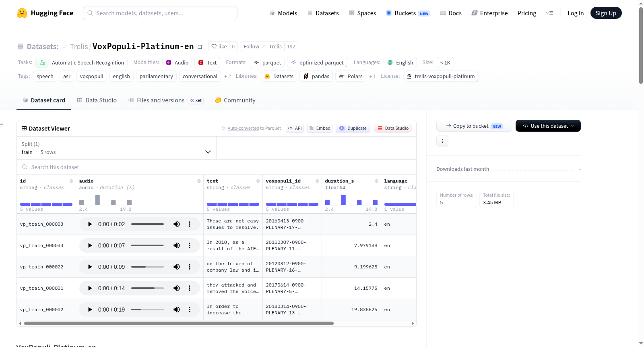Open the more options kebab button below Copy to bucket
This screenshot has width=644, height=347.
point(442,141)
